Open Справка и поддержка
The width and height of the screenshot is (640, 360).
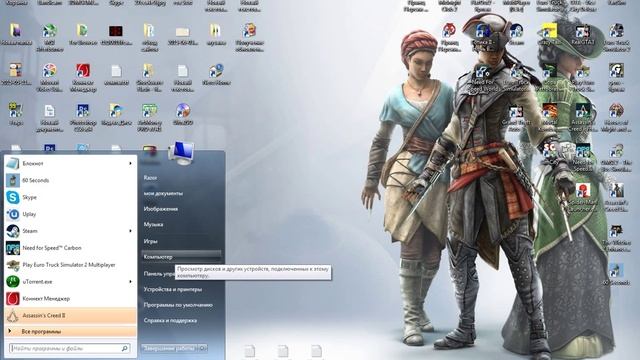(170, 320)
